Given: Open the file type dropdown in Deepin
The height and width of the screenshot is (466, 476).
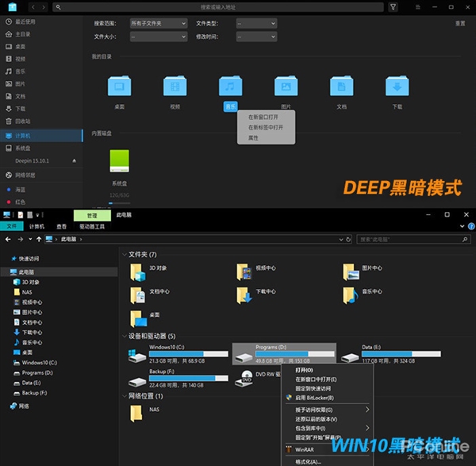Looking at the screenshot, I should [x=256, y=23].
